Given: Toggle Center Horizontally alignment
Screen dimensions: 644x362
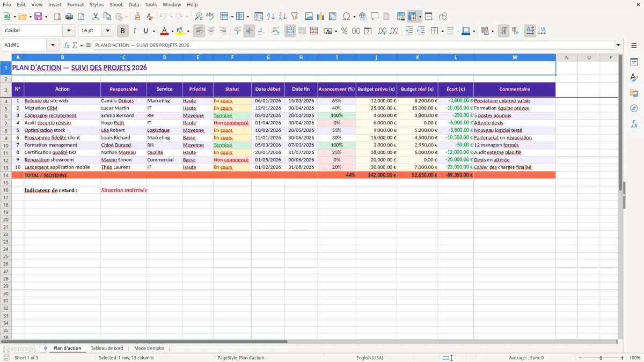Looking at the screenshot, I should 211,31.
